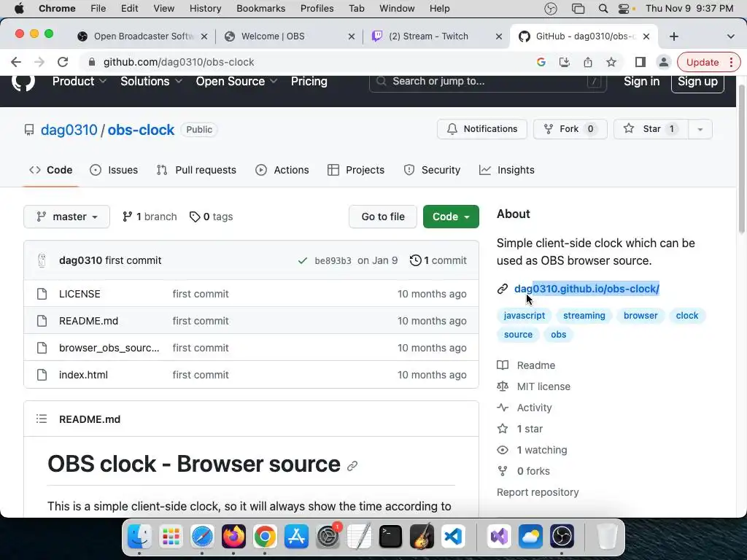Image resolution: width=747 pixels, height=560 pixels.
Task: Click the Chrome back arrow
Action: pos(16,62)
